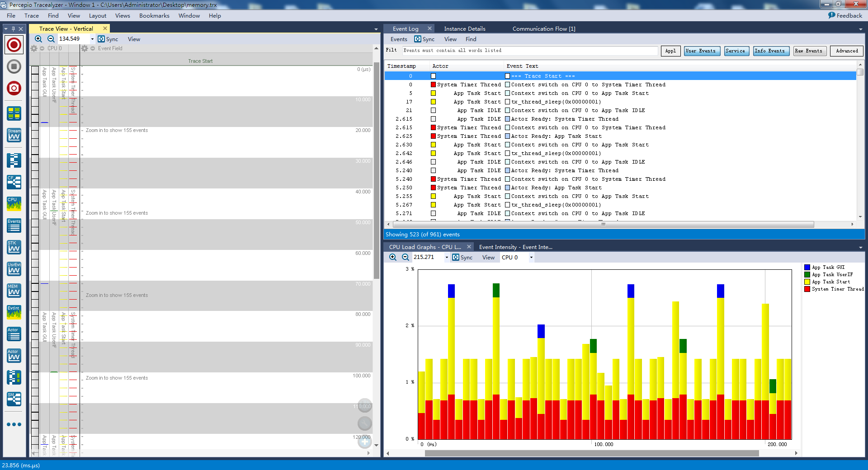The height and width of the screenshot is (470, 868).
Task: Collapse the Event Field column
Action: point(93,48)
